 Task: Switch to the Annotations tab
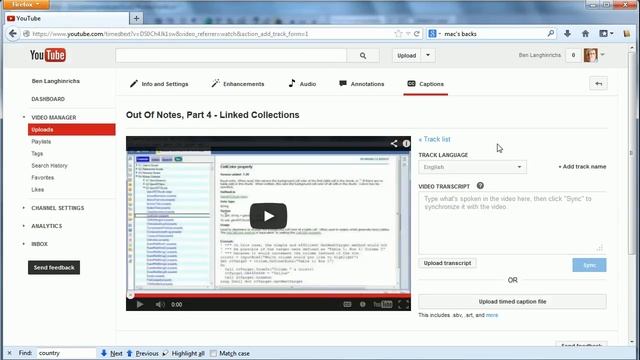(x=362, y=84)
